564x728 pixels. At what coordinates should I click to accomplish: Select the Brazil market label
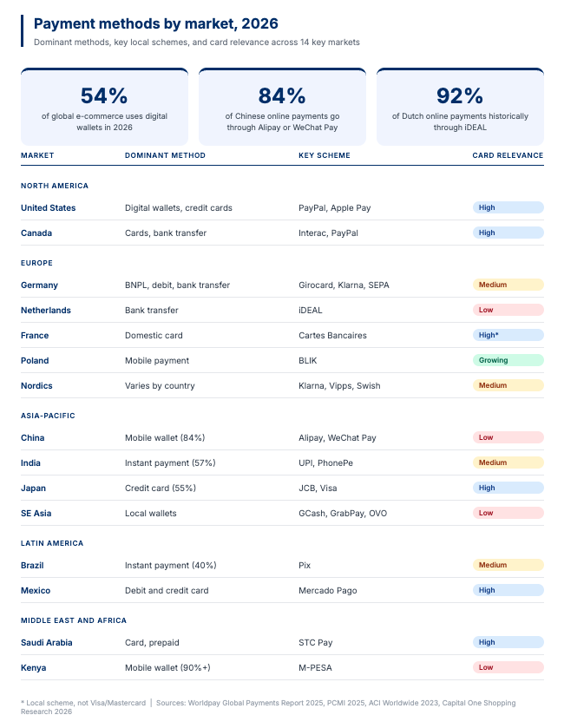[32, 566]
